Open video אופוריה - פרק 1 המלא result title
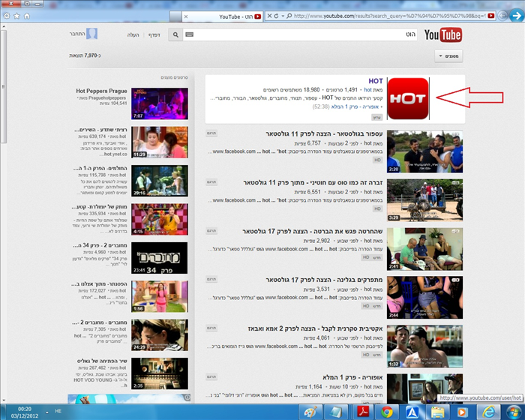Viewport: 525px width, 420px height. (352, 377)
